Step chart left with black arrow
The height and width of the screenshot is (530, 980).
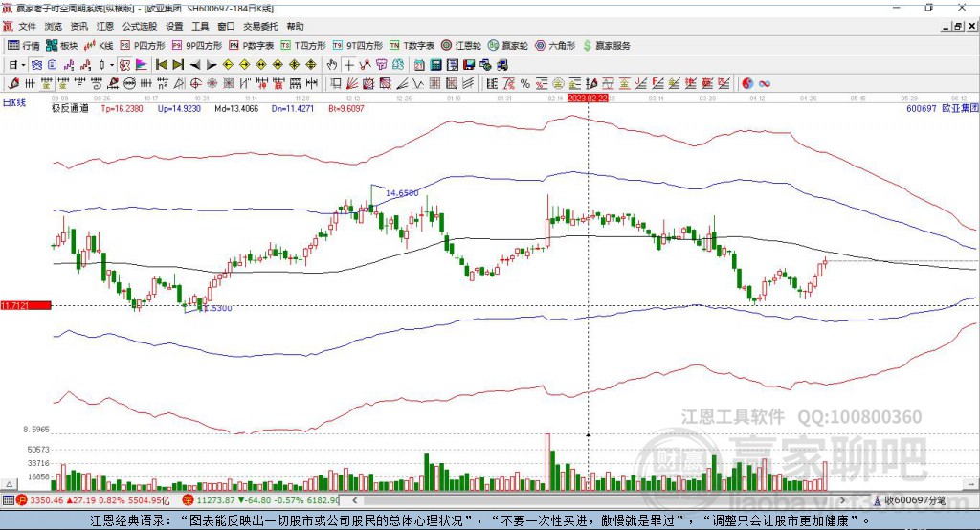coord(195,65)
